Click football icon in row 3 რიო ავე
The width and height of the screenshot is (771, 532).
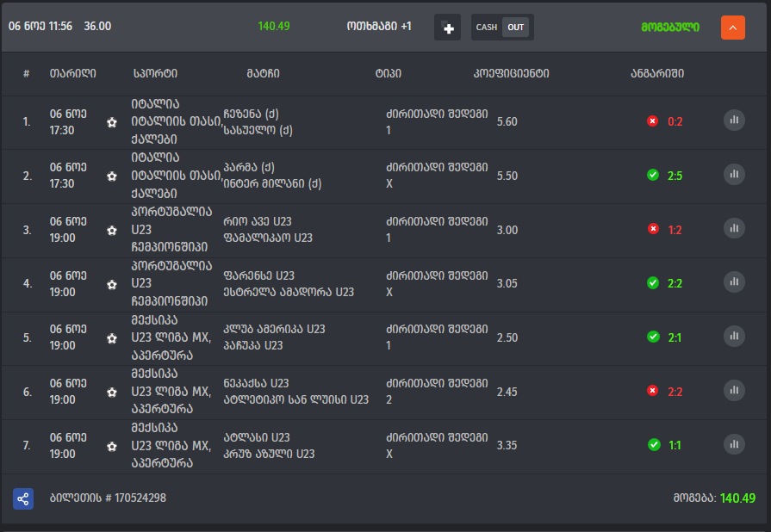tap(112, 231)
